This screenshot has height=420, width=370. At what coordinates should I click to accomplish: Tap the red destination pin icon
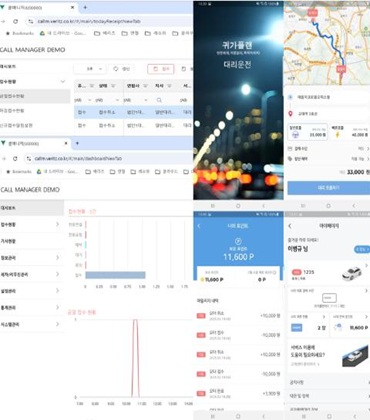pos(290,114)
